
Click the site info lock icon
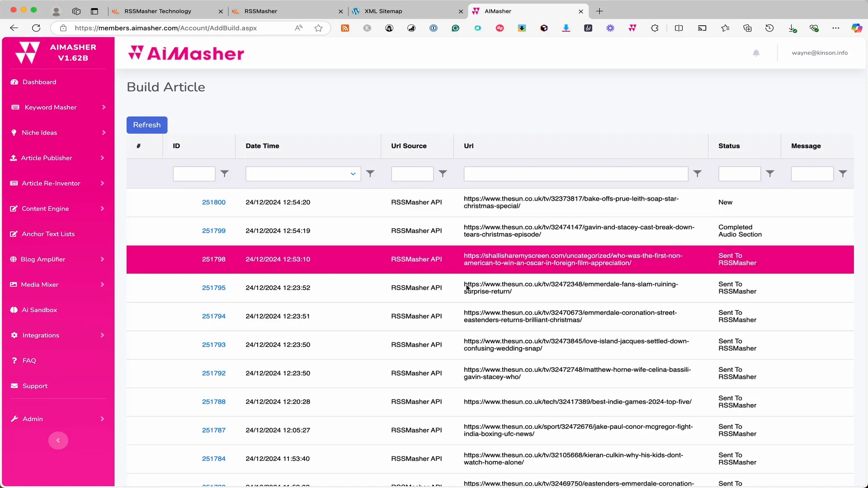63,28
